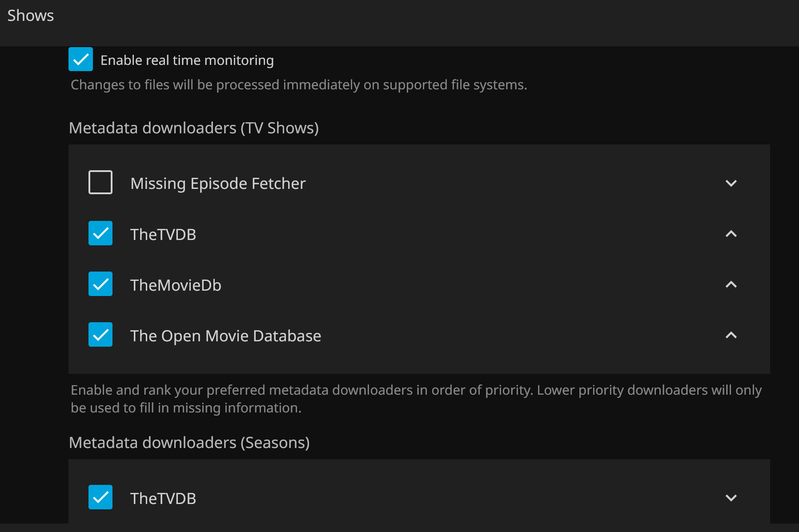Screen dimensions: 799x532
Task: Uncheck TheTVDB in Seasons downloaders
Action: coord(100,497)
